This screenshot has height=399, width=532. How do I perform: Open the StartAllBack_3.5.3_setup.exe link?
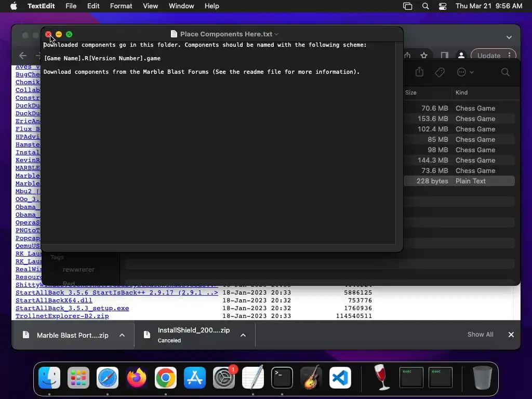(x=72, y=308)
